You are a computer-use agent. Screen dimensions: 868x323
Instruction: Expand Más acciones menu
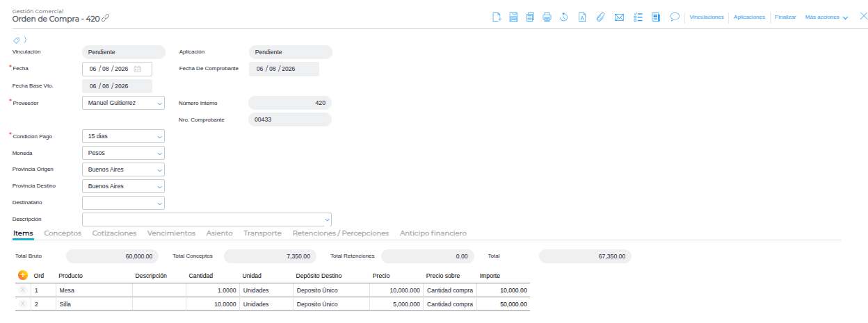(x=826, y=17)
